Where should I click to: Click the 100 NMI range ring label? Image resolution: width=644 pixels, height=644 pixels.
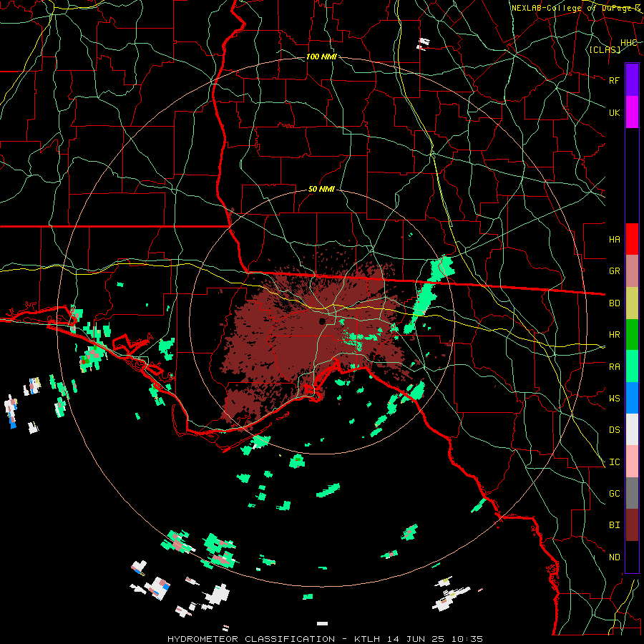click(x=321, y=57)
